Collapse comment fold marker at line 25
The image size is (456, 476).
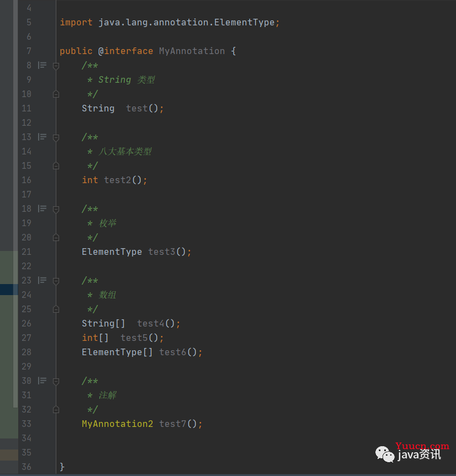coord(56,309)
